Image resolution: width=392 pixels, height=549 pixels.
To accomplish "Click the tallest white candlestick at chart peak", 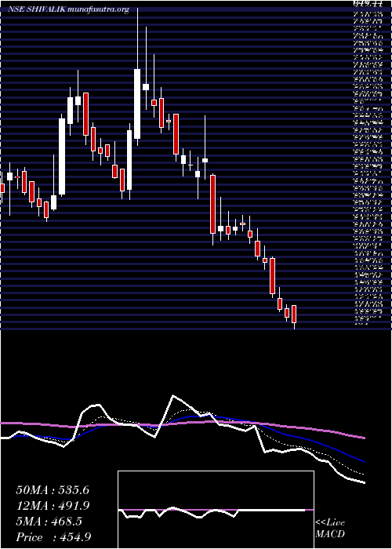I will coord(137,104).
